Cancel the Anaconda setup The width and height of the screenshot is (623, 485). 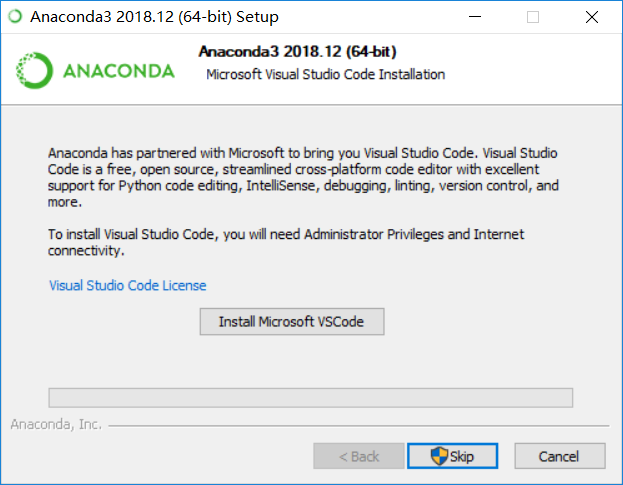point(560,456)
